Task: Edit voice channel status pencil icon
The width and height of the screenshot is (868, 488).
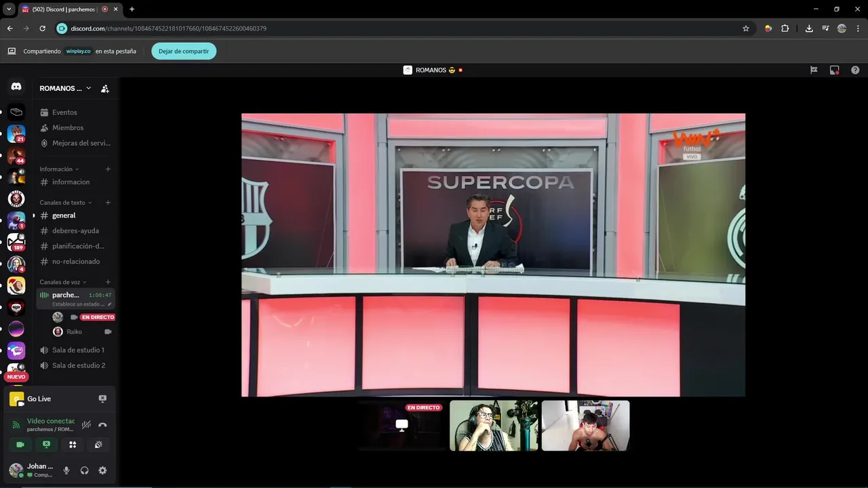Action: 110,304
